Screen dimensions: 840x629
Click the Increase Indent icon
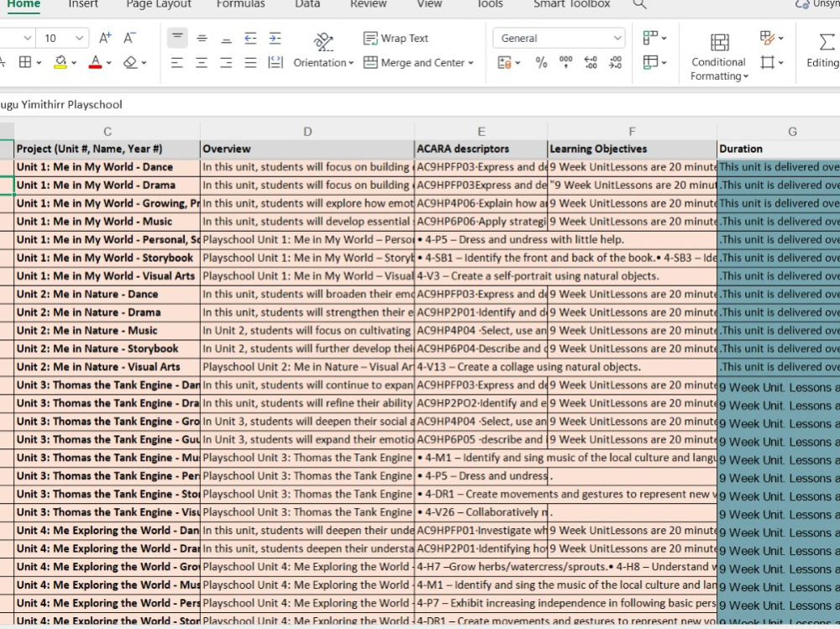(x=275, y=38)
